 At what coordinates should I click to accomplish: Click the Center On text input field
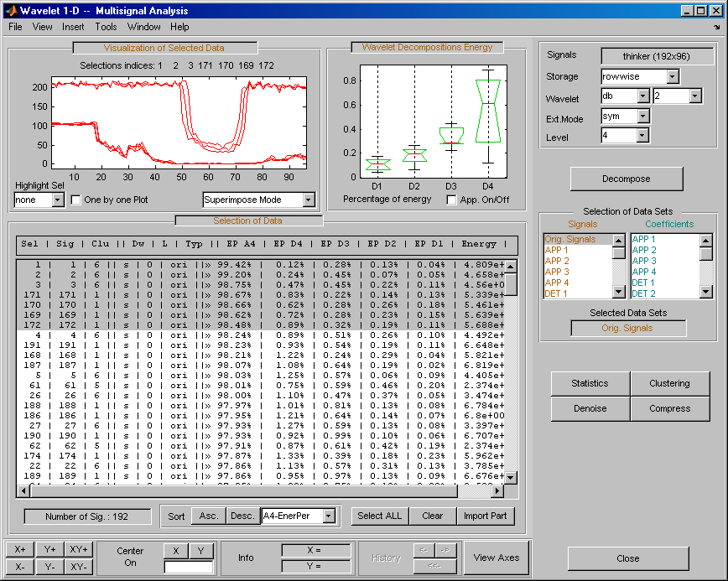[x=189, y=568]
